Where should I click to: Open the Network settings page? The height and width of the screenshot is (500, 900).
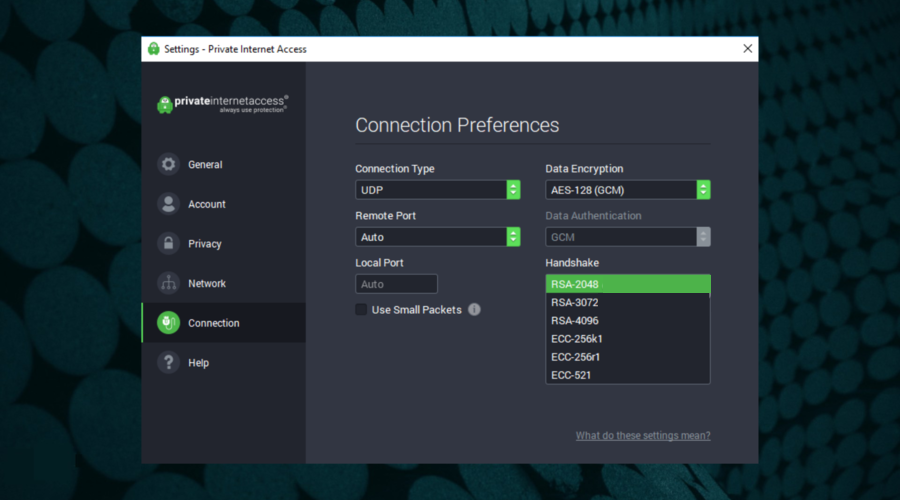coord(223,283)
